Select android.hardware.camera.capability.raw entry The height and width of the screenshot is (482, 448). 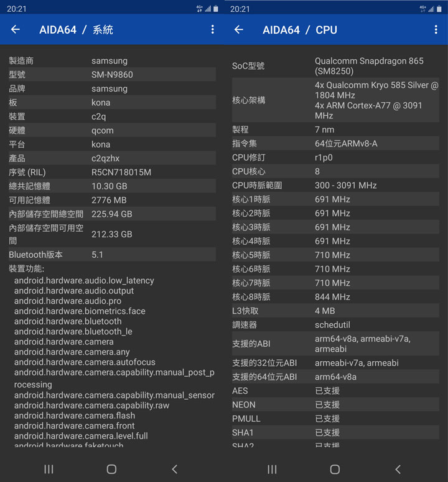tap(91, 405)
